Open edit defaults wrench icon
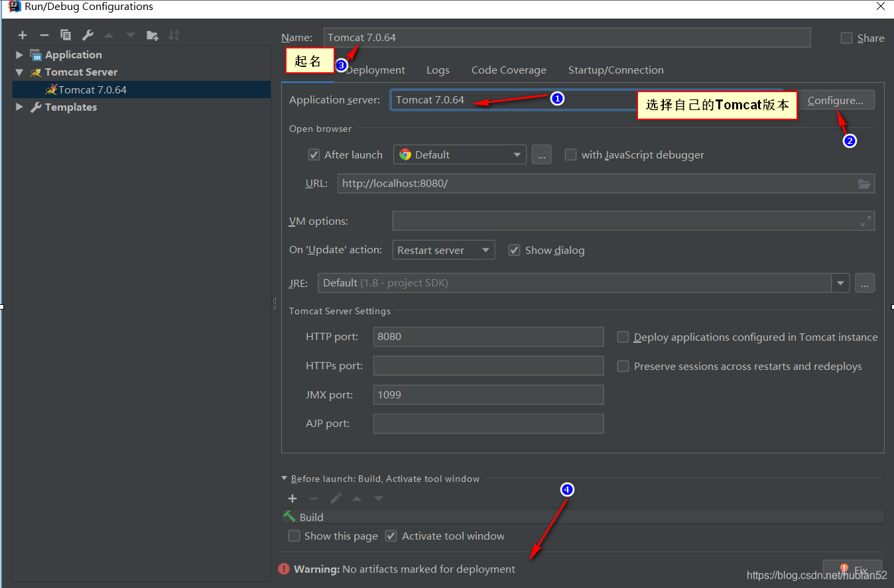 (88, 35)
